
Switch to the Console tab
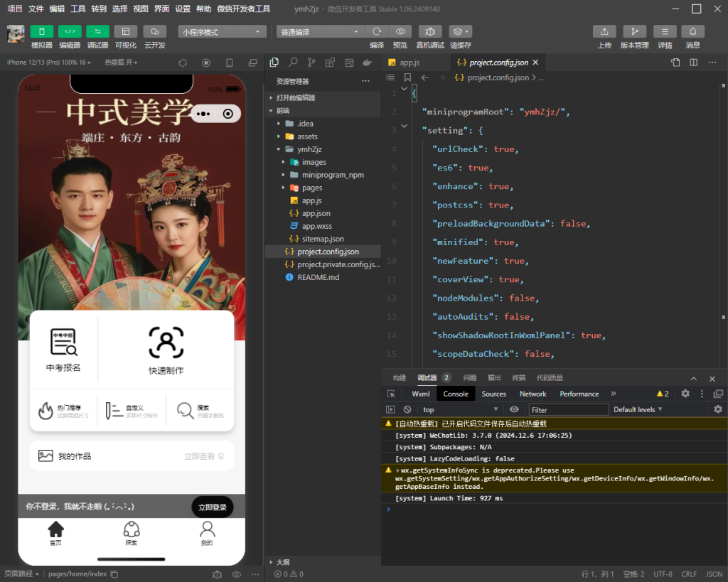[456, 394]
